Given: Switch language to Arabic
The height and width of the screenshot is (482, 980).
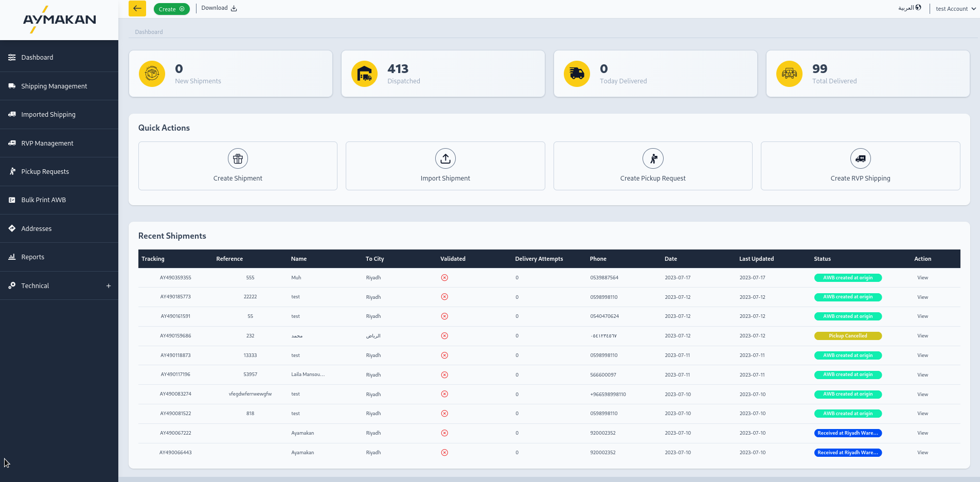Looking at the screenshot, I should (x=909, y=8).
